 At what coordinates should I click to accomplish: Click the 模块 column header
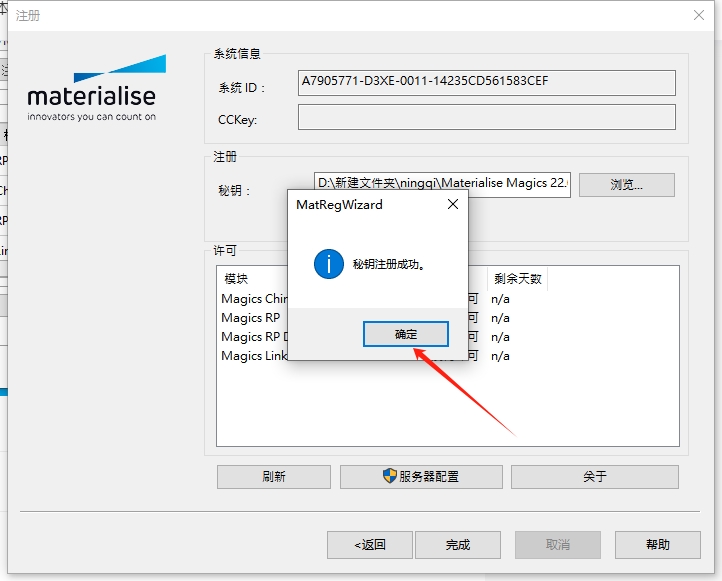tap(236, 279)
